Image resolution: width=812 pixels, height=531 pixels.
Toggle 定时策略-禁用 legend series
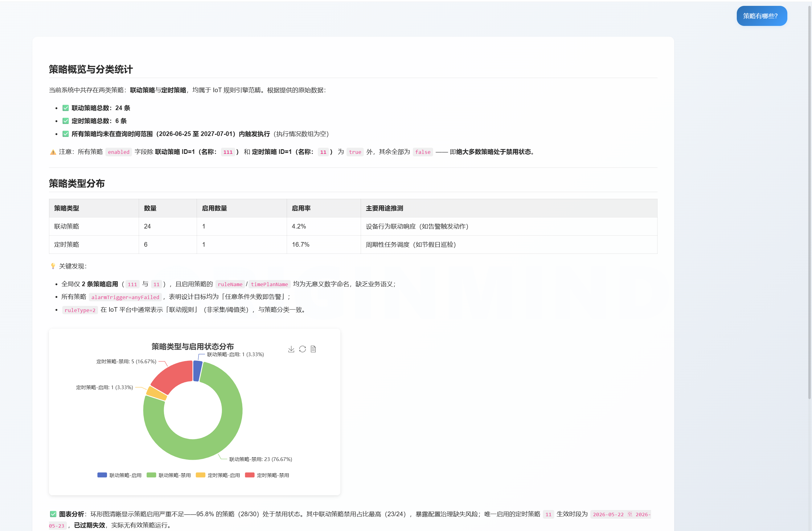click(267, 475)
